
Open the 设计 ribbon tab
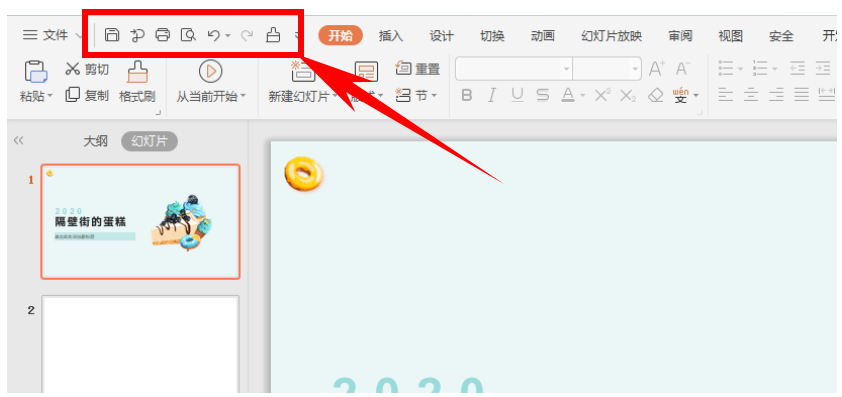click(x=441, y=36)
